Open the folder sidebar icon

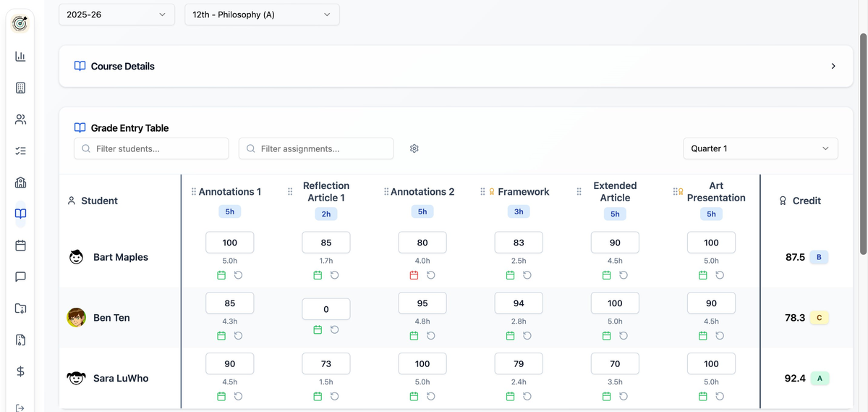pyautogui.click(x=20, y=308)
